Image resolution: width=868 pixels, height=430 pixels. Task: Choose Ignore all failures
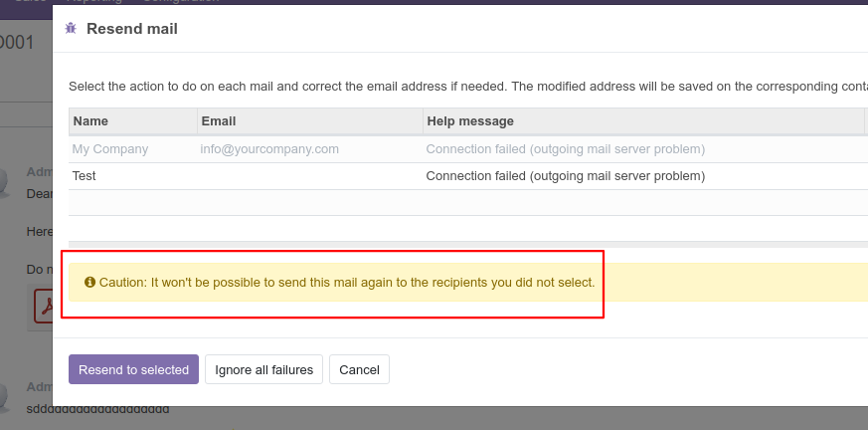[264, 369]
